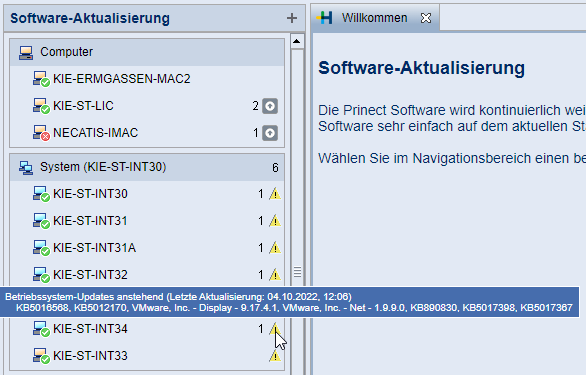Click the warning icon for KIE-ST-INT31A
The width and height of the screenshot is (586, 375).
pyautogui.click(x=275, y=248)
